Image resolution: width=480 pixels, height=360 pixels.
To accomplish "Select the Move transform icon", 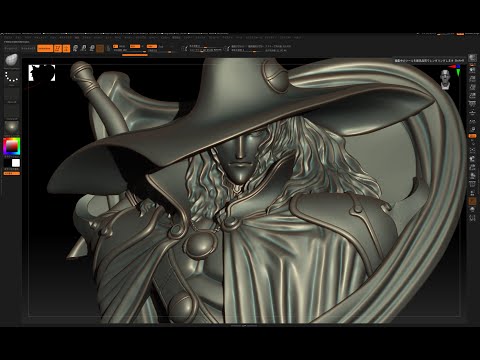I will pos(75,48).
